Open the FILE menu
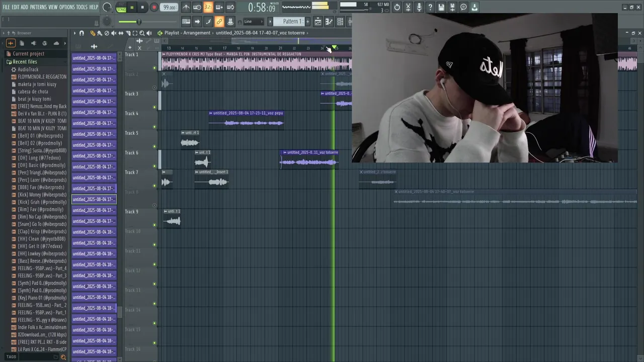Image resolution: width=644 pixels, height=362 pixels. [x=6, y=7]
